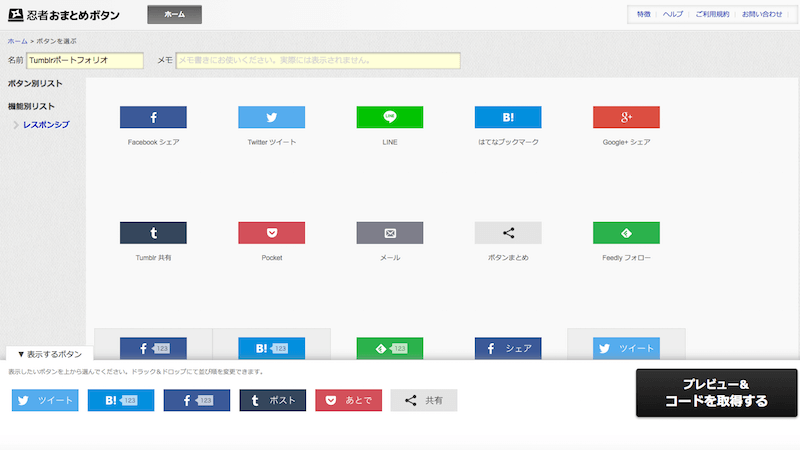Click B! counter button in display tray
Image resolution: width=800 pixels, height=450 pixels.
click(121, 401)
